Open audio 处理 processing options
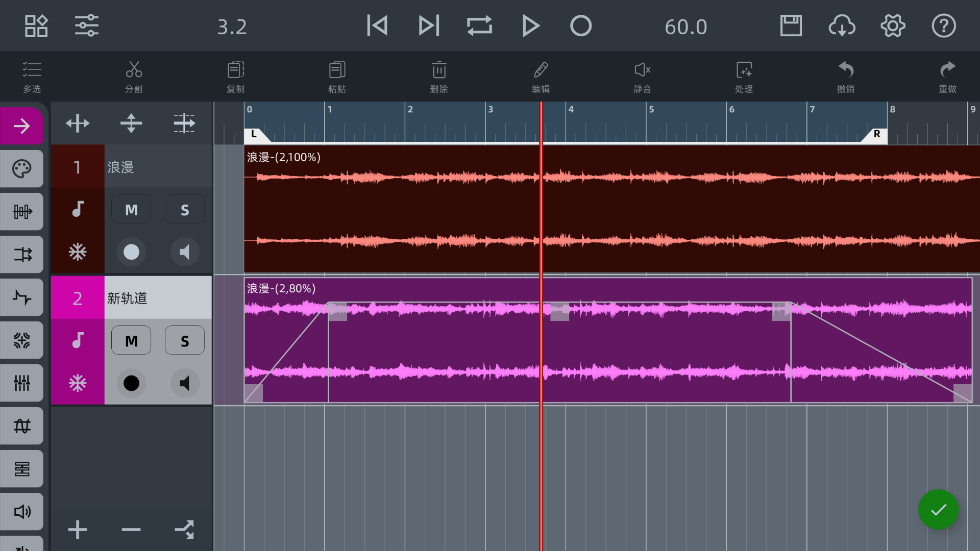The width and height of the screenshot is (980, 551). pos(744,76)
